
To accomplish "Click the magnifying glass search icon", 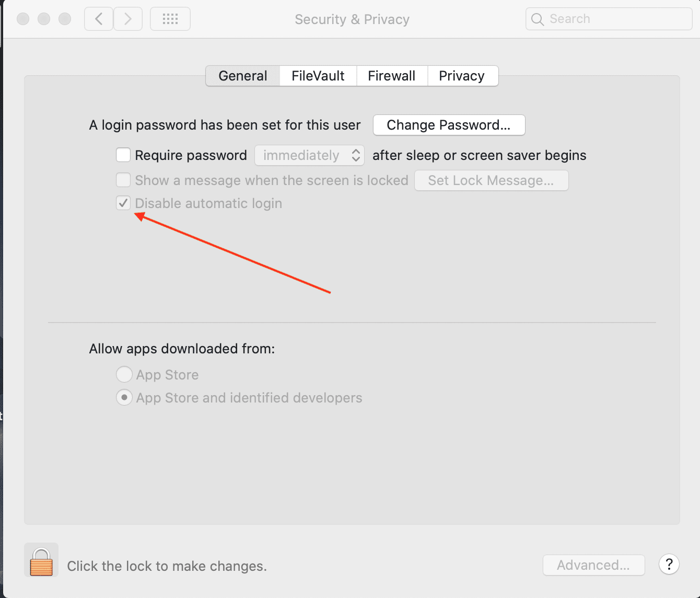I will (537, 19).
